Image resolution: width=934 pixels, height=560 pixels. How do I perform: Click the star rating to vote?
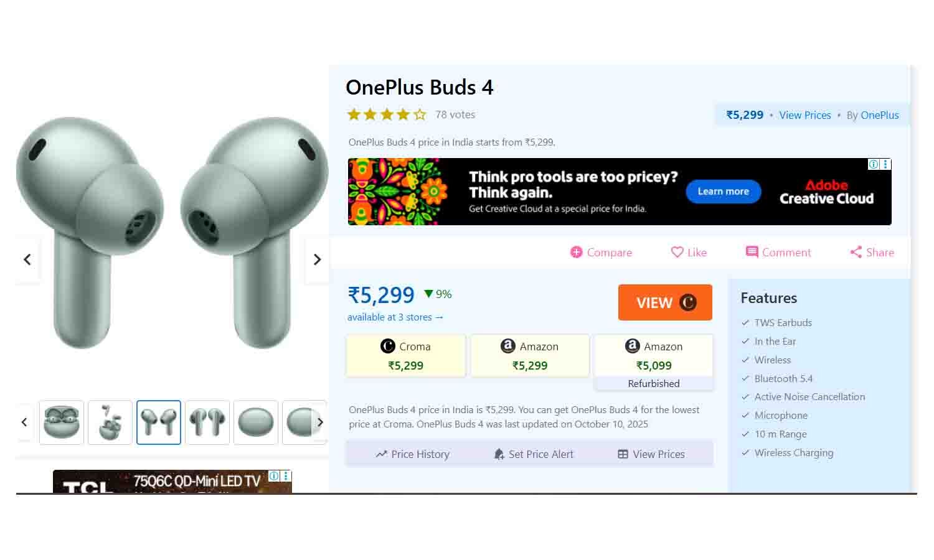tap(387, 114)
